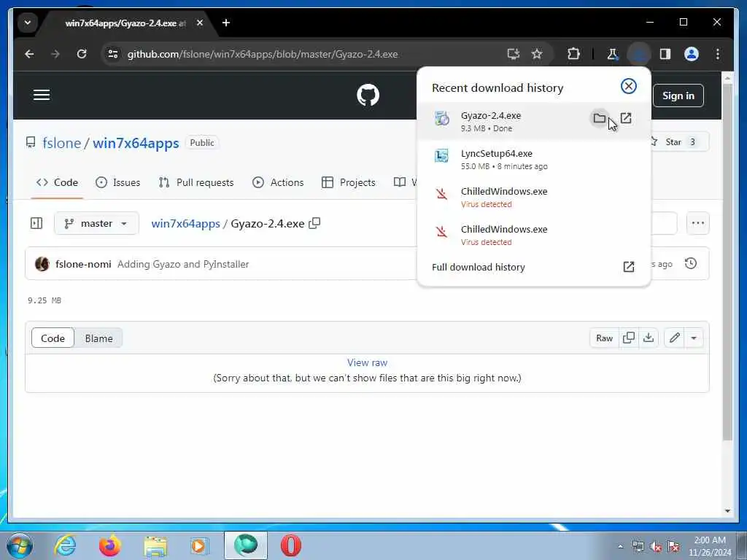Open the master branch dropdown

(x=96, y=223)
